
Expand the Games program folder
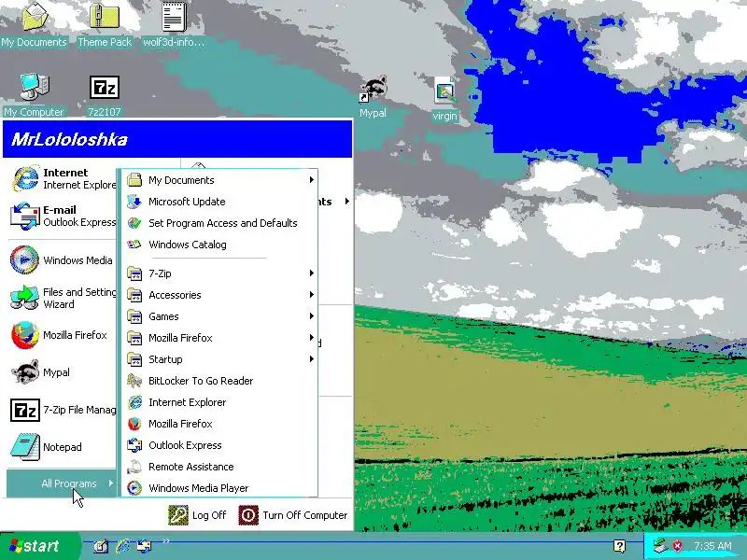click(219, 316)
